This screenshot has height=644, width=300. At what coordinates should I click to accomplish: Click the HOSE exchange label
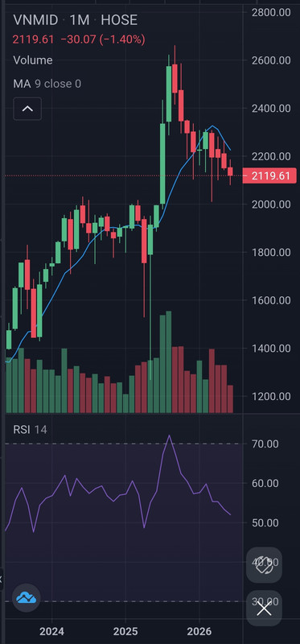[x=119, y=20]
